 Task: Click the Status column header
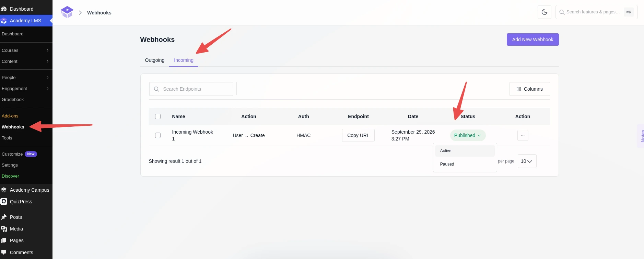(x=468, y=116)
